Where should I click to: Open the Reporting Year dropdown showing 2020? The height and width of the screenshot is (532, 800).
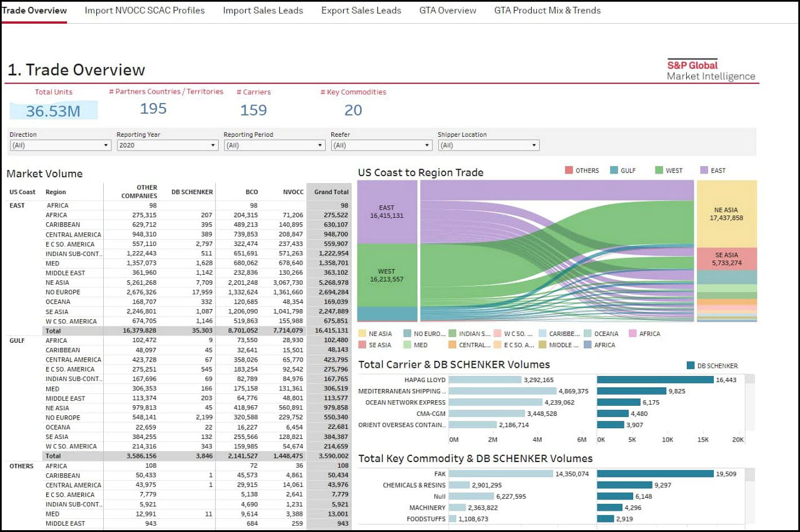click(x=167, y=145)
